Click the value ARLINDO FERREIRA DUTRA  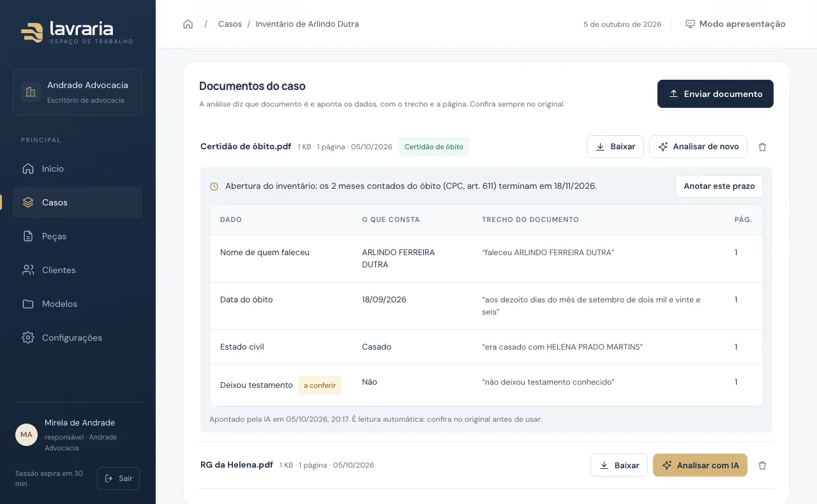point(398,258)
